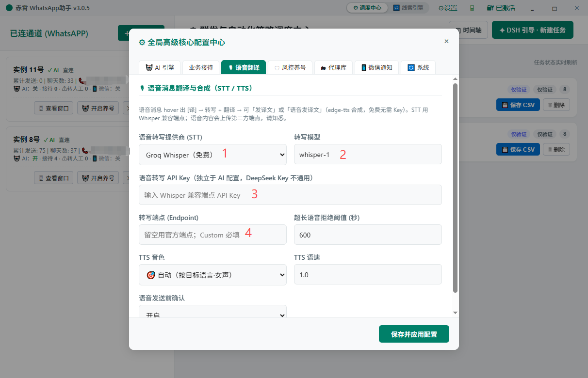Click the gear icon beside 全局高级核心配置中心
Screen dimensions: 588x378
click(x=142, y=42)
